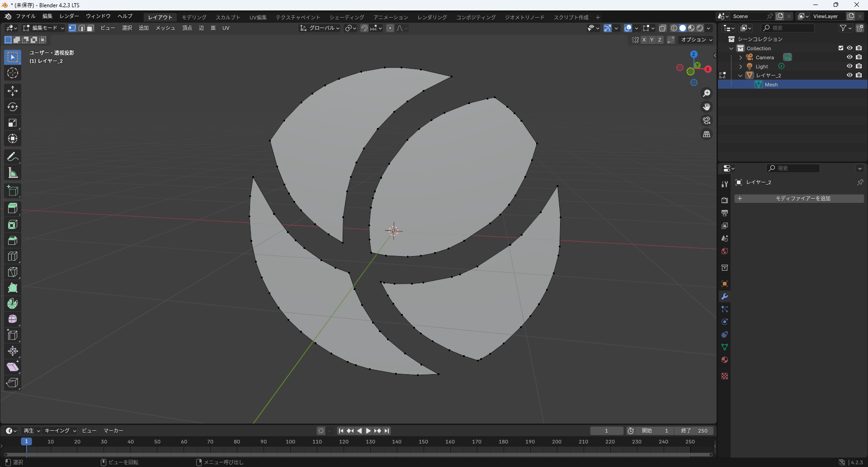Toggle the Collection exclude checkbox
The image size is (868, 467).
841,48
